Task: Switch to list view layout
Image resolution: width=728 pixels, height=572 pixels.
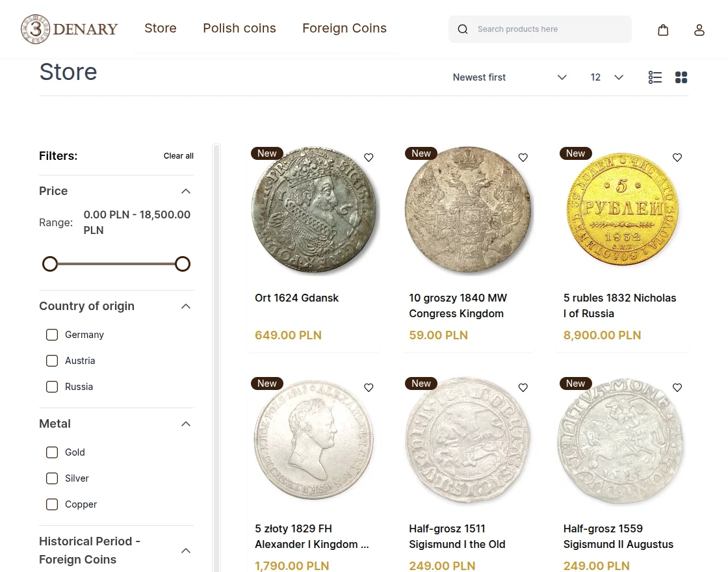Action: tap(655, 77)
